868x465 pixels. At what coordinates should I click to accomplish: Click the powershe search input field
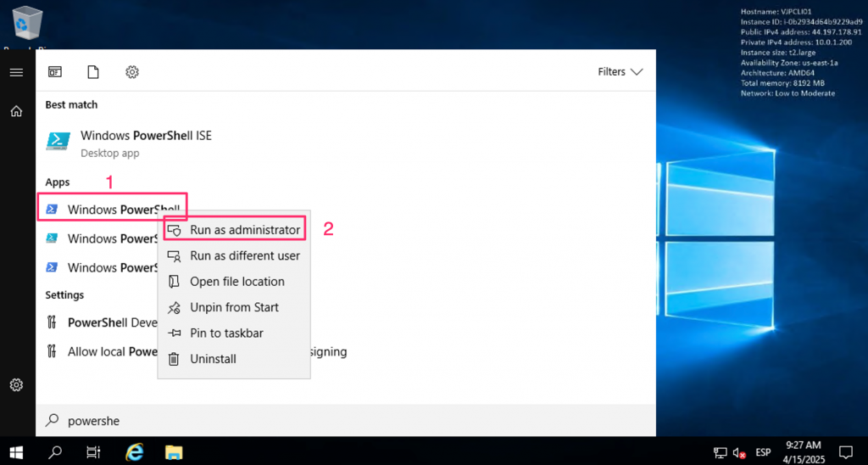point(339,420)
